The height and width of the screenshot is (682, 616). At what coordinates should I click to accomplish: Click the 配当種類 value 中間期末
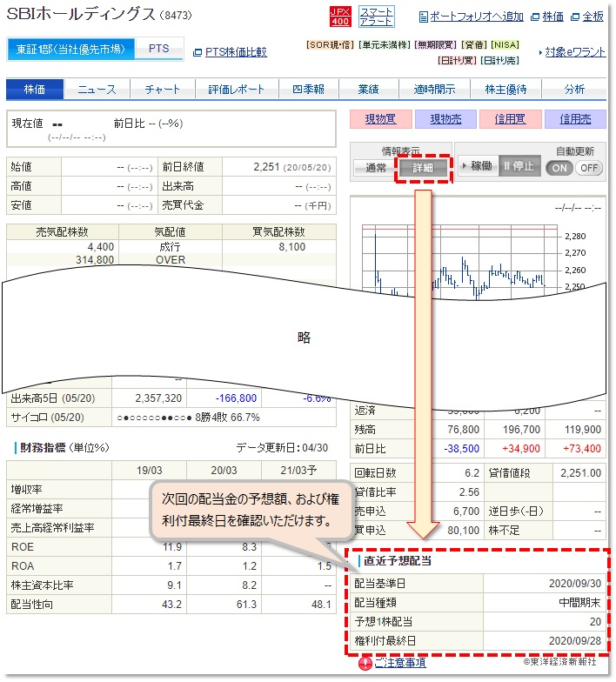point(579,602)
